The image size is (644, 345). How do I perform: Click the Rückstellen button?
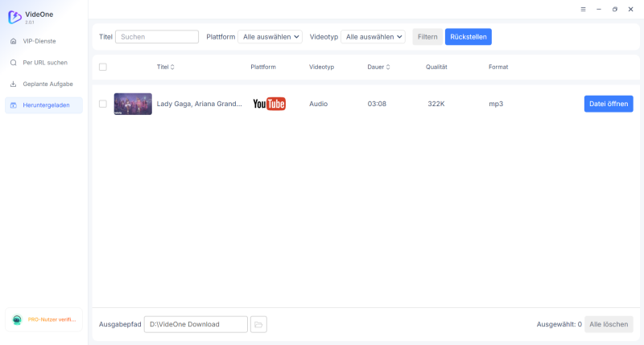[469, 37]
